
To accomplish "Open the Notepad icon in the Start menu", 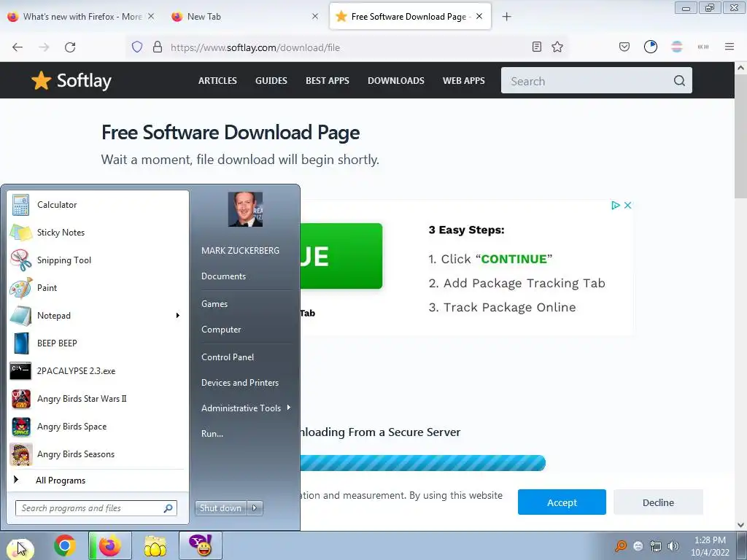I will (21, 315).
